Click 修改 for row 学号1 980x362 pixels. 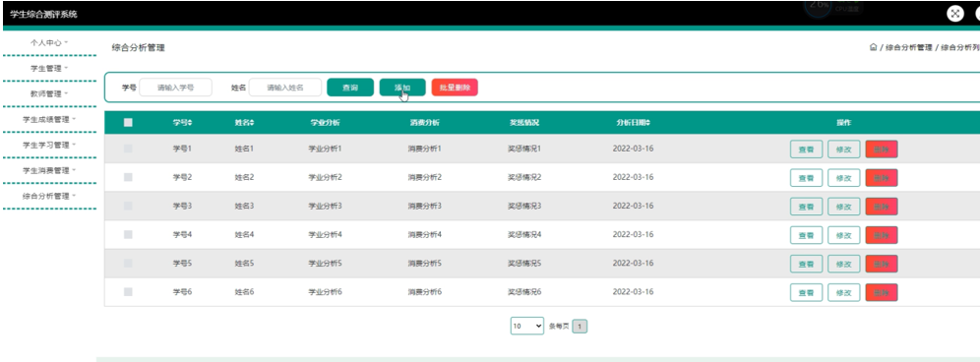point(844,150)
